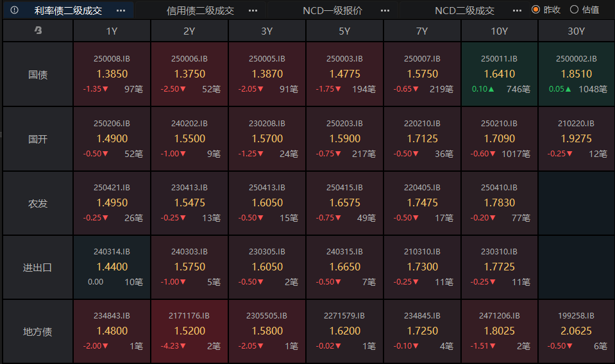Open bond cell 250006.IB
This screenshot has width=615, height=364.
coord(189,74)
